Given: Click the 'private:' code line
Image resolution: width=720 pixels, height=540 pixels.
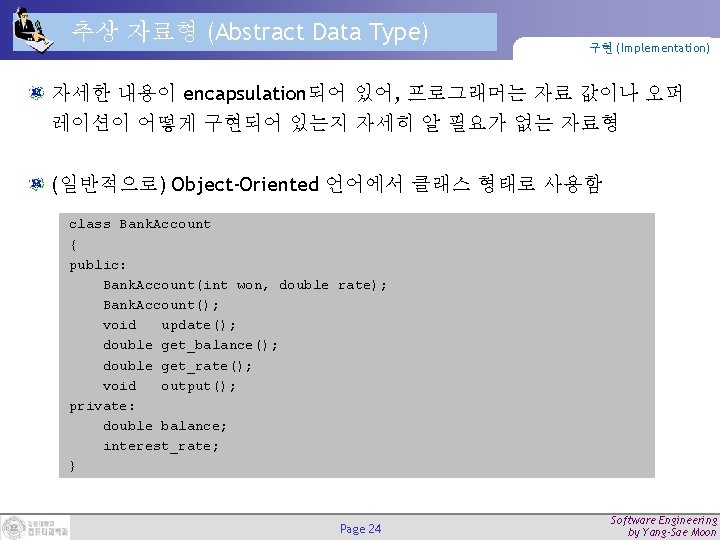Looking at the screenshot, I should (102, 406).
